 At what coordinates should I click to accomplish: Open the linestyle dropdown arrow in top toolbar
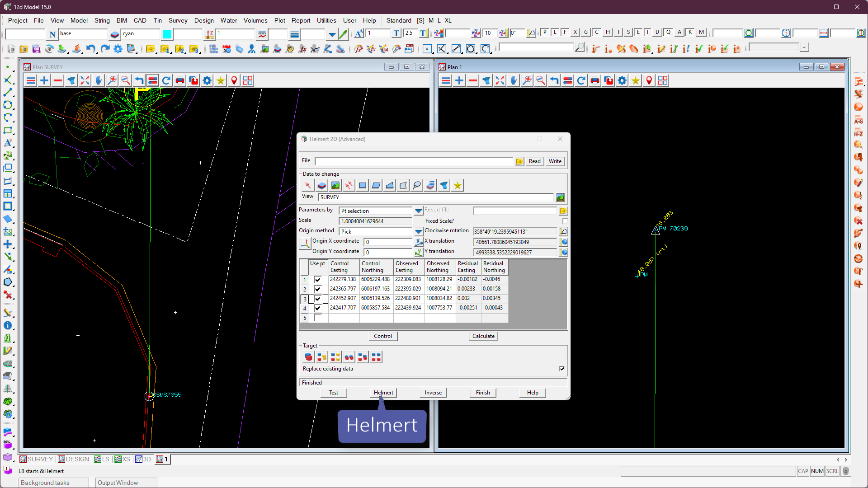332,34
